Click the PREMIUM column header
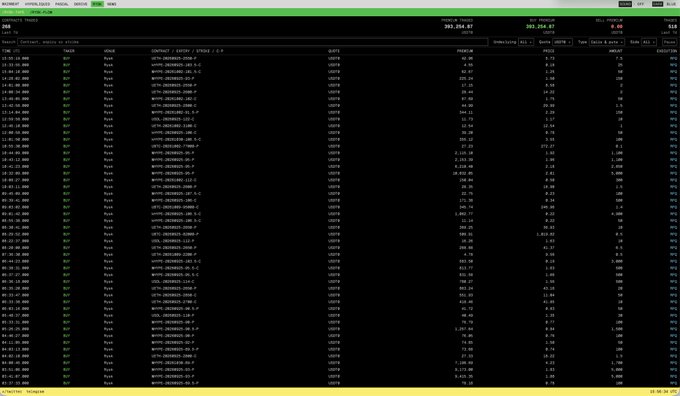The image size is (680, 396). pyautogui.click(x=464, y=51)
